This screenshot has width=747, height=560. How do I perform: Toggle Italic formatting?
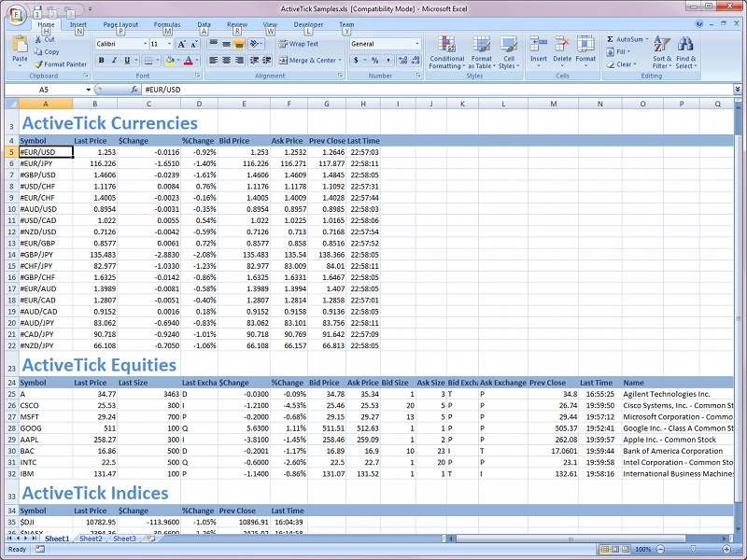coord(115,61)
